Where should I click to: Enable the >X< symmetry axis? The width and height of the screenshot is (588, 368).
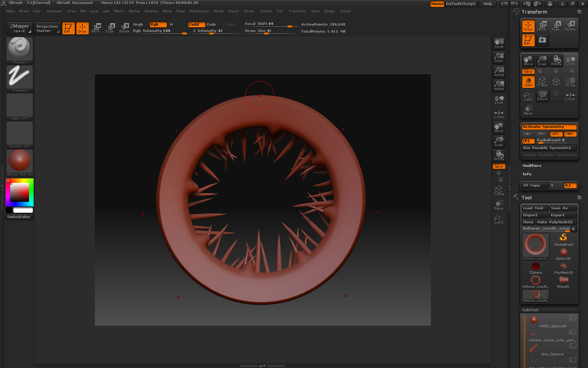coord(527,134)
